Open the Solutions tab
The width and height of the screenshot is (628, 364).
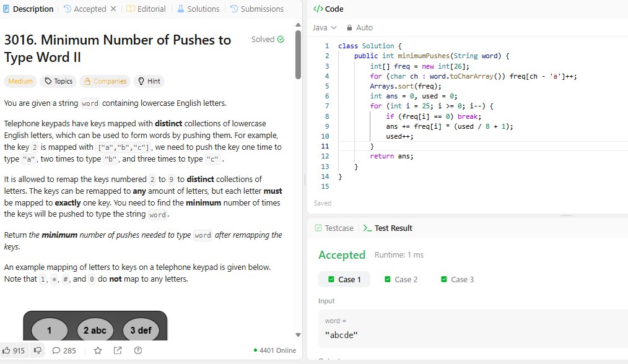pyautogui.click(x=198, y=9)
